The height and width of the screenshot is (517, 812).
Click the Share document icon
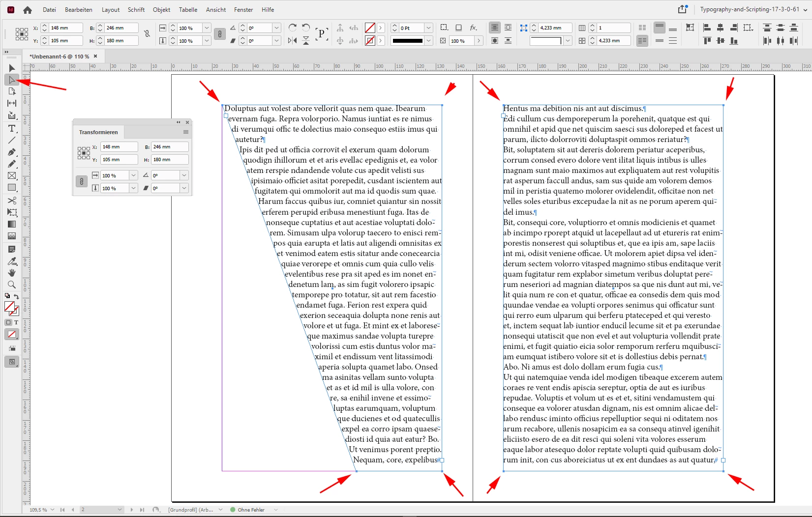click(682, 9)
